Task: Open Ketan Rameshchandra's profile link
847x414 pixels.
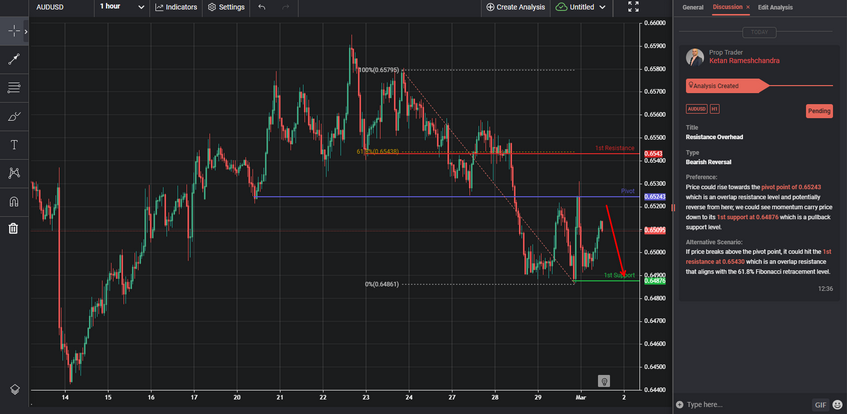Action: tap(744, 61)
